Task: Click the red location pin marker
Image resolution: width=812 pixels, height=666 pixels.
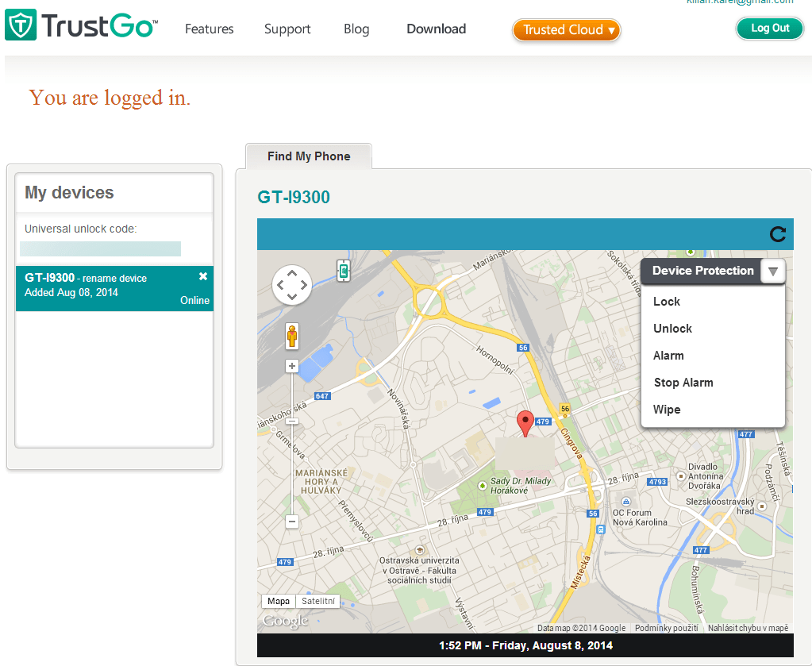Action: pyautogui.click(x=525, y=424)
